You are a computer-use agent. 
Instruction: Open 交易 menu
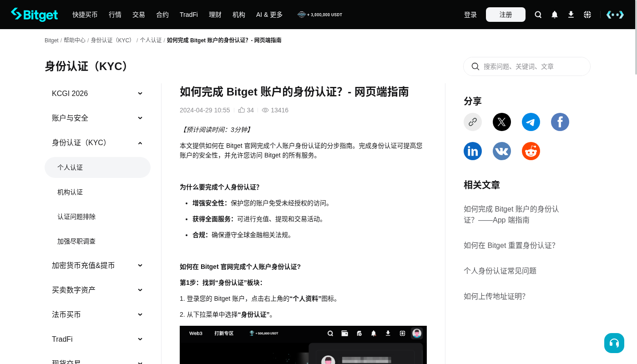tap(139, 15)
